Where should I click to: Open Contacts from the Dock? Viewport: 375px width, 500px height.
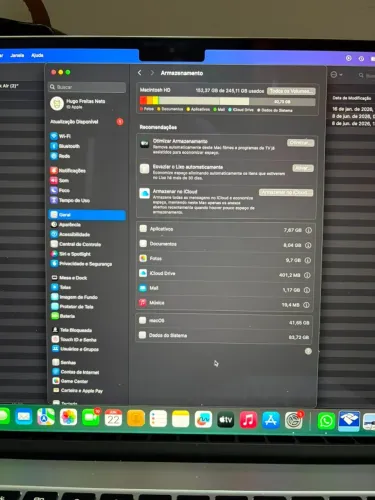[136, 419]
